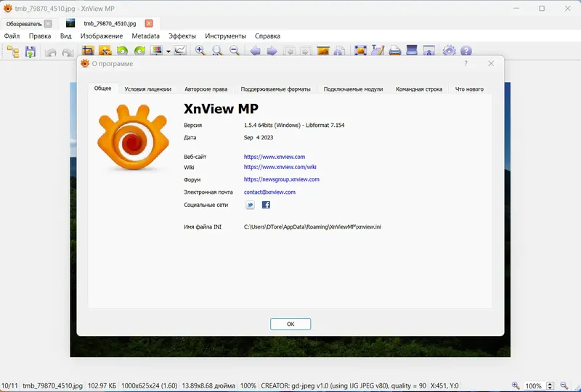Click the scanner acquire icon

click(412, 51)
